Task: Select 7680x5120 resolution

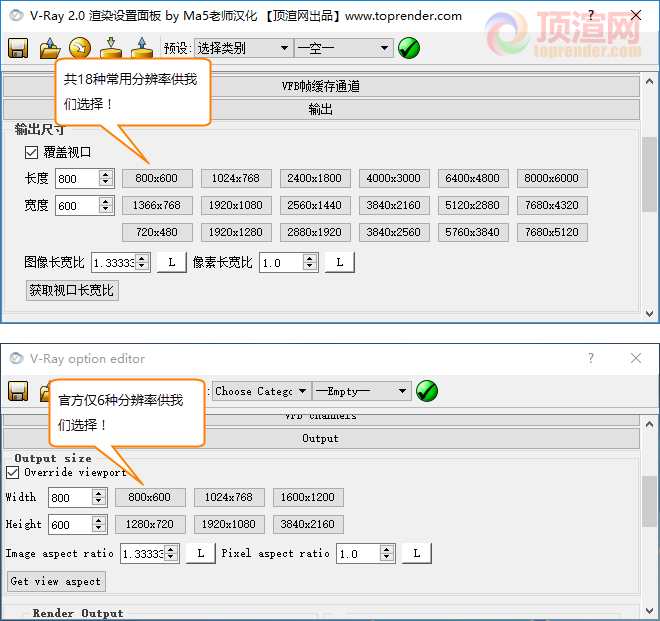Action: point(552,232)
